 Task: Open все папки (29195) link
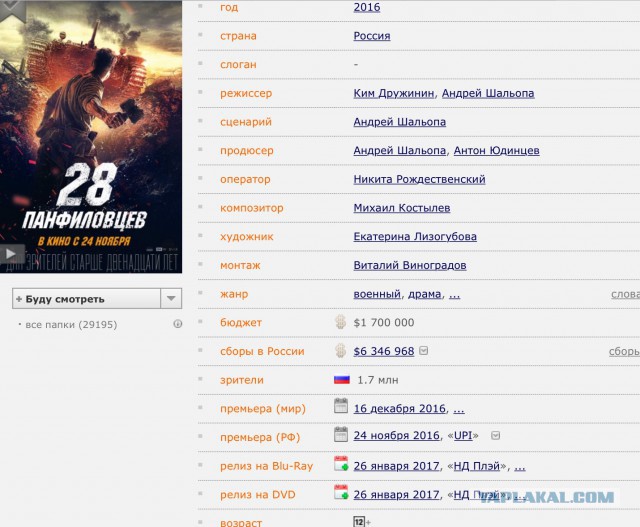click(71, 325)
